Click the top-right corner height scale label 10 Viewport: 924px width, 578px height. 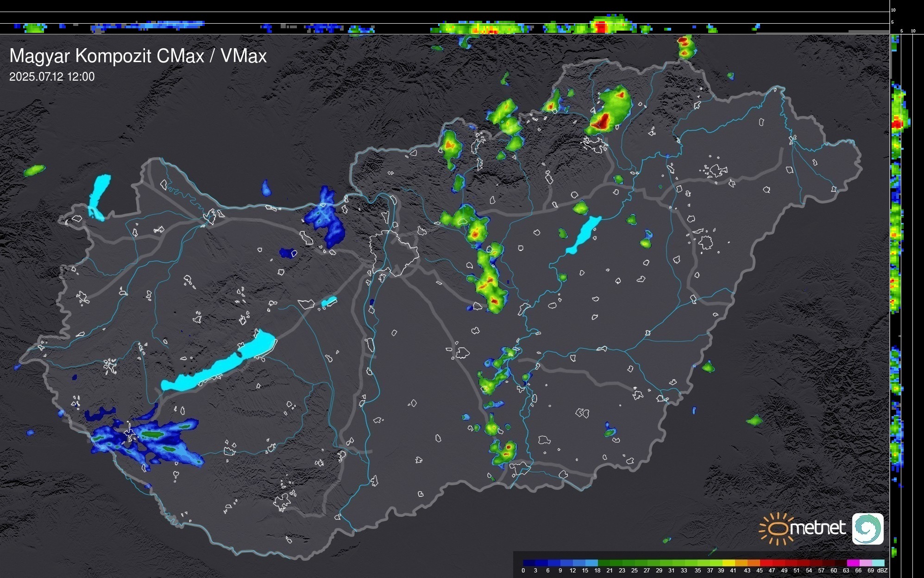(x=893, y=10)
